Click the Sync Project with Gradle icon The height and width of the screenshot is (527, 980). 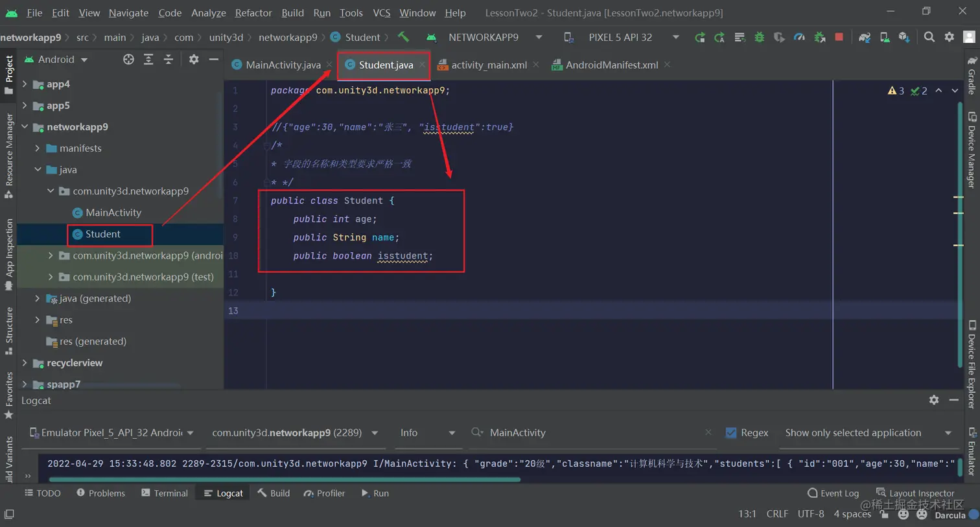[x=865, y=37]
